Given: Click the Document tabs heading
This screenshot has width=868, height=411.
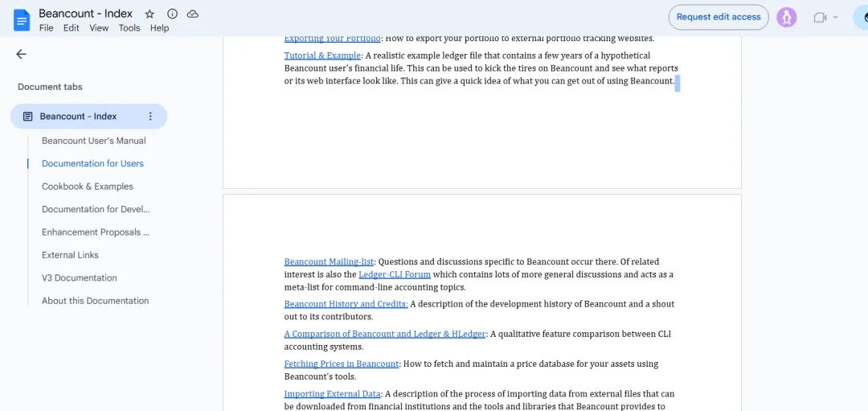Looking at the screenshot, I should pyautogui.click(x=50, y=87).
